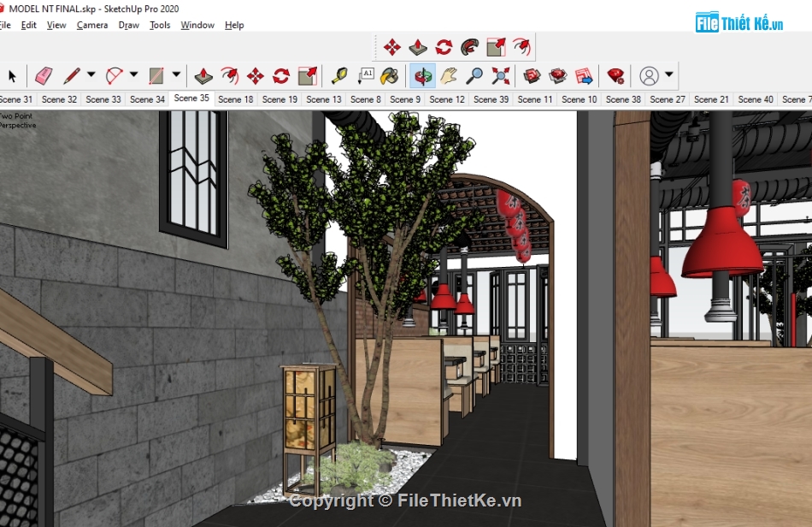Open the Edit menu

pyautogui.click(x=28, y=25)
